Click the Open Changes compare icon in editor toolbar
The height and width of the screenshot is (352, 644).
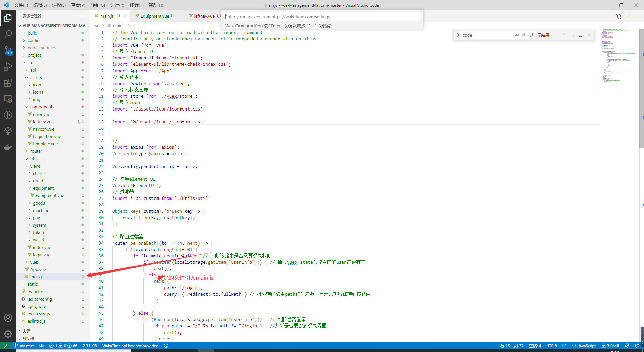619,16
